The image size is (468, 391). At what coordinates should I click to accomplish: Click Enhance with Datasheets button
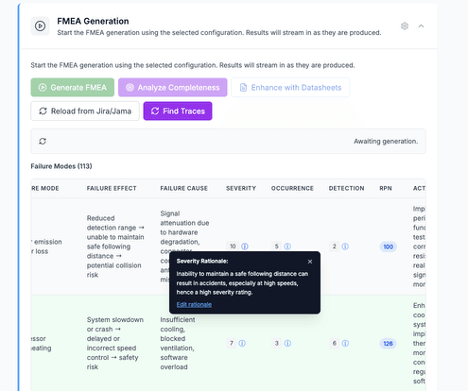290,87
